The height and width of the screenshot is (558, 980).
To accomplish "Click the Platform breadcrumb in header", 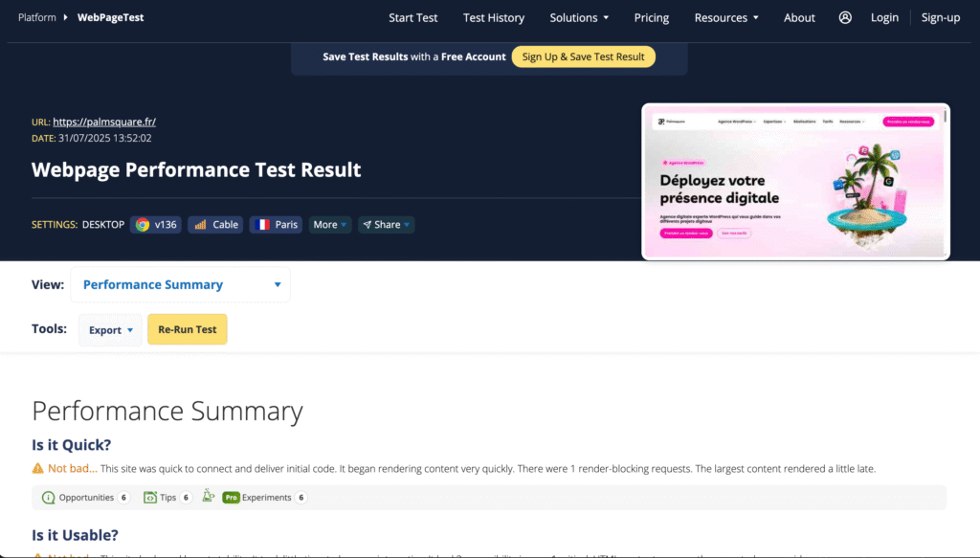I will pos(37,17).
